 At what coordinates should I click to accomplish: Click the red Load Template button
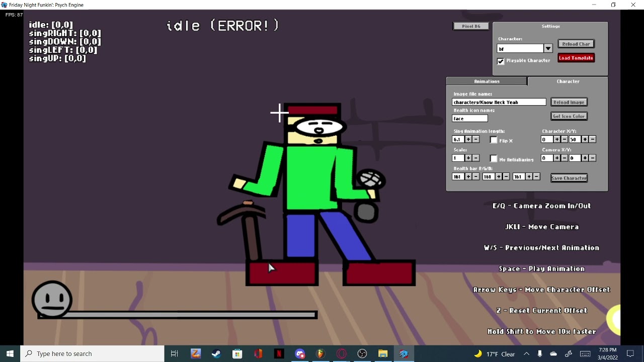(x=576, y=58)
